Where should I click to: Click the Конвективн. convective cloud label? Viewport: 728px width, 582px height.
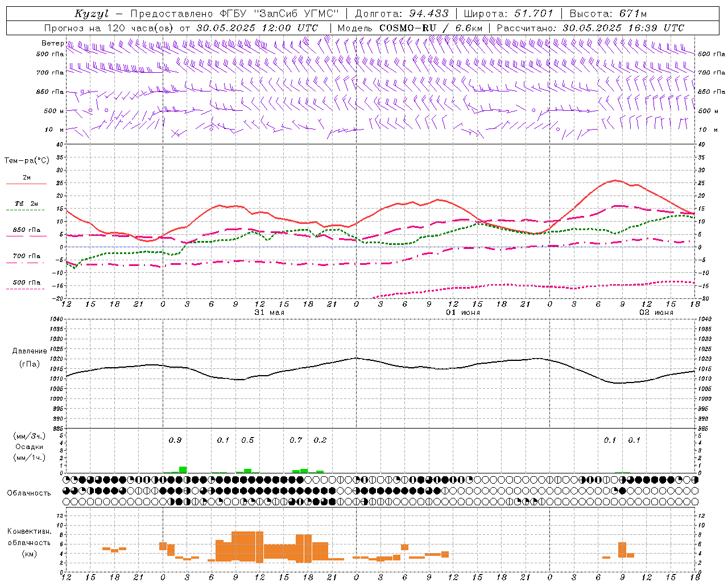tap(29, 531)
